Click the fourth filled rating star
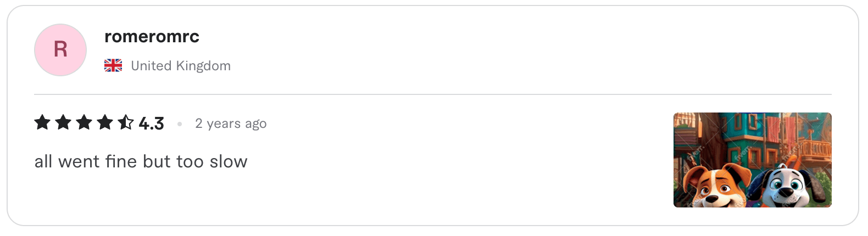Image resolution: width=868 pixels, height=236 pixels. (105, 122)
